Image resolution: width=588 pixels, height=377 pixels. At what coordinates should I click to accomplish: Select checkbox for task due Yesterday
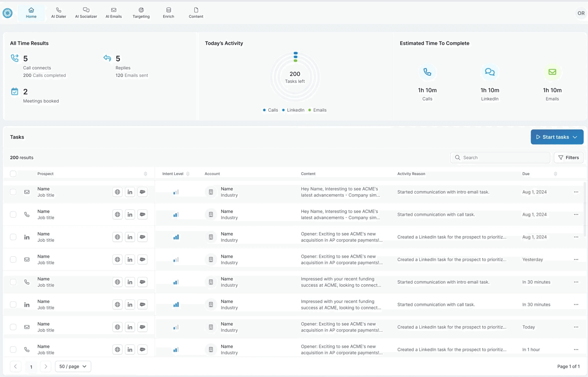13,259
